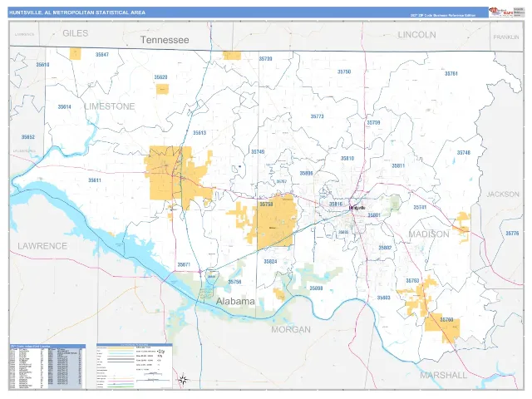The width and height of the screenshot is (532, 399).
Task: Select ZIP code 35898
Action: [316, 288]
